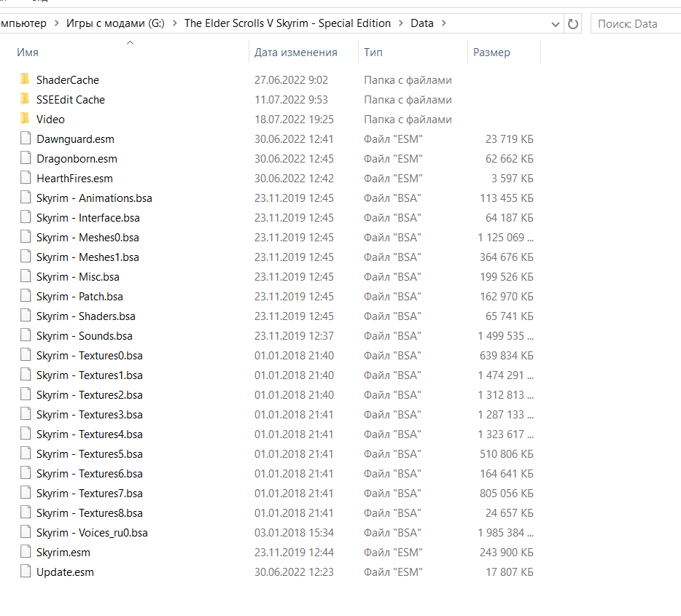Click the Skyrim - Animations.bsa file icon
Screen dimensions: 681x616
26,198
